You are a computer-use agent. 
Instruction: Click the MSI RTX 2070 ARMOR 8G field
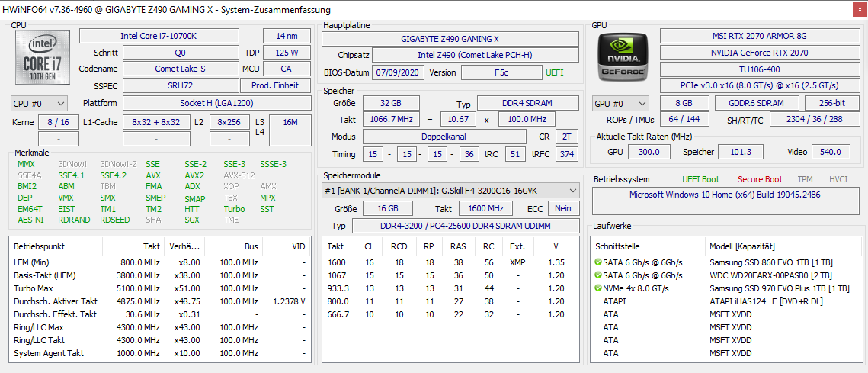click(x=759, y=36)
